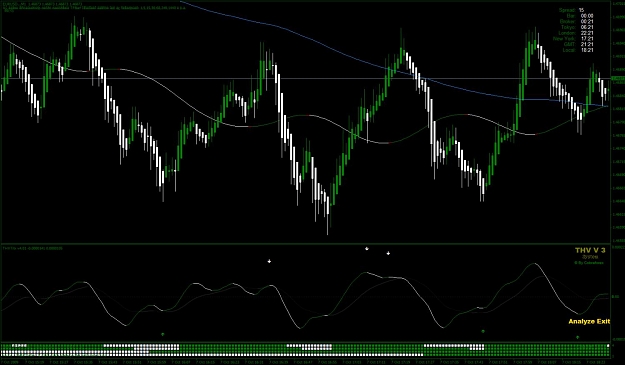625x365 pixels.
Task: Select the 'GMT:' time label
Action: [569, 45]
